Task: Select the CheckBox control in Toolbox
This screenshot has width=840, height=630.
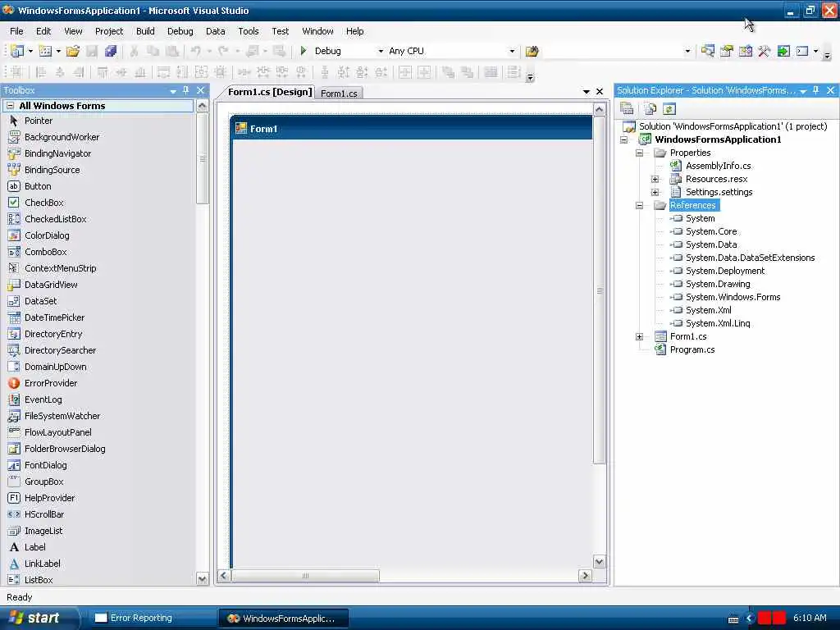Action: [98, 203]
